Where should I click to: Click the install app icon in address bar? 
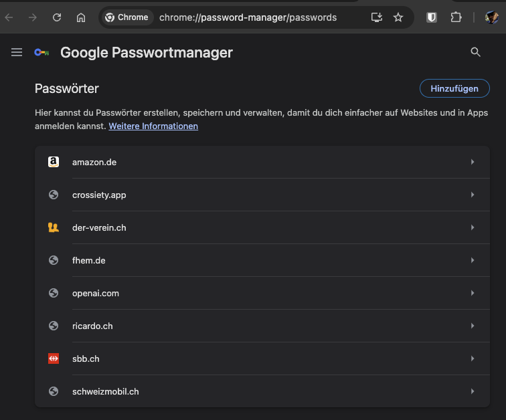pyautogui.click(x=377, y=17)
